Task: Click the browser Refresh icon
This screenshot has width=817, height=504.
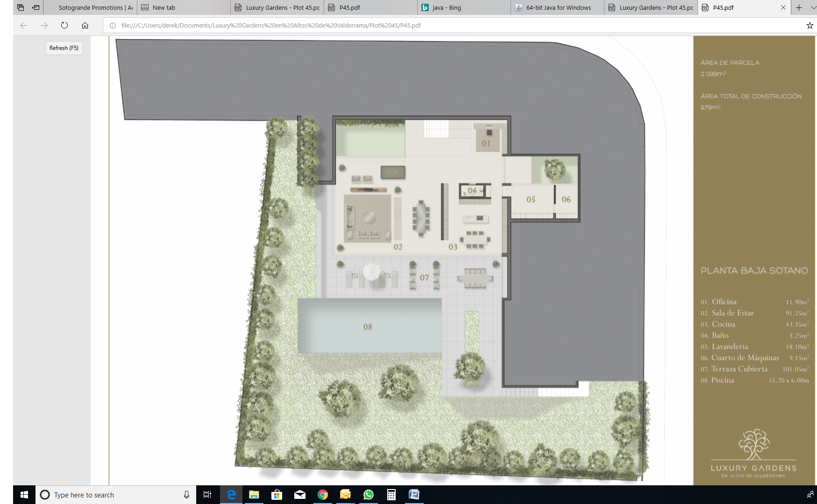Action: (64, 26)
